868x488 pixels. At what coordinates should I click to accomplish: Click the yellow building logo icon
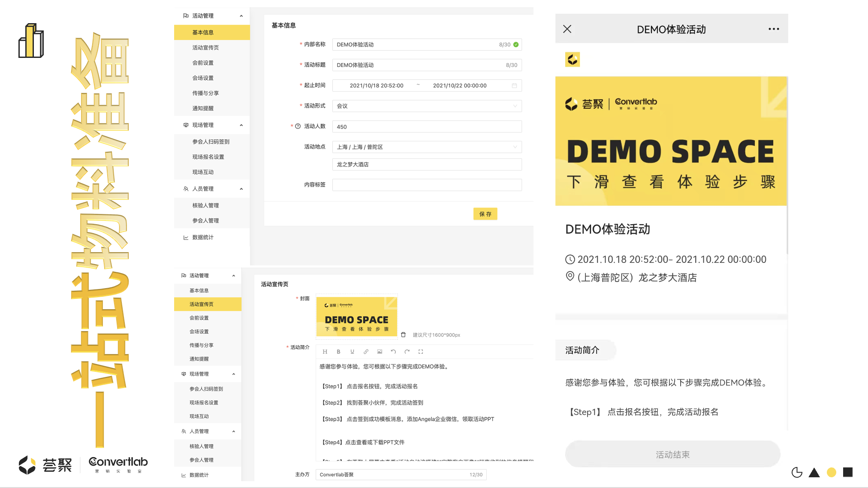tap(31, 41)
